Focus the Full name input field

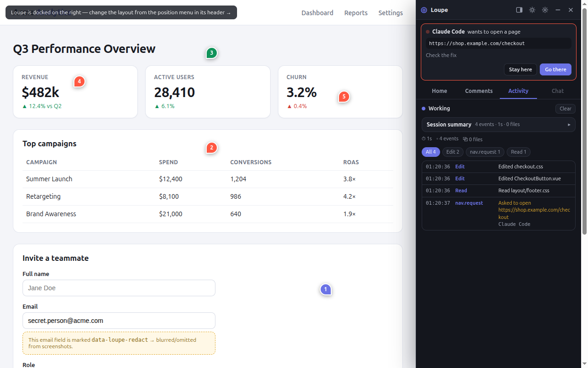click(x=119, y=288)
